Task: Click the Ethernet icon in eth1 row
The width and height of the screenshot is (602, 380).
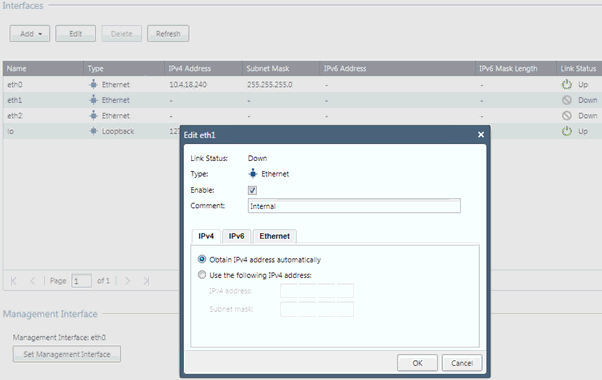Action: pos(93,100)
